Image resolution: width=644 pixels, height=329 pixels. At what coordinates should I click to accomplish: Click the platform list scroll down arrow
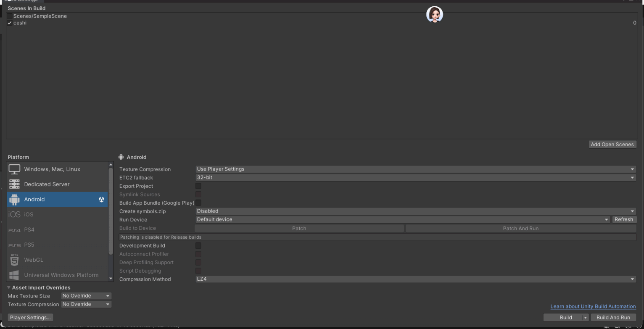click(111, 279)
